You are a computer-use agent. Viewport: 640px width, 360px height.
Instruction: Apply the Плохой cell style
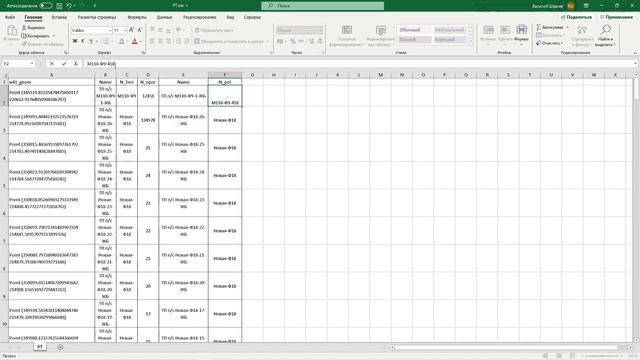coord(414,40)
